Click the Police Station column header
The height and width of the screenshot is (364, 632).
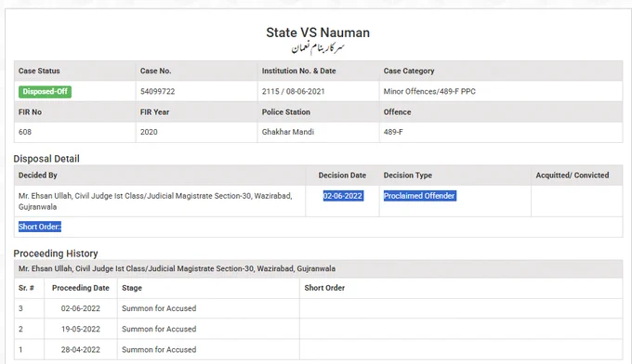click(285, 112)
